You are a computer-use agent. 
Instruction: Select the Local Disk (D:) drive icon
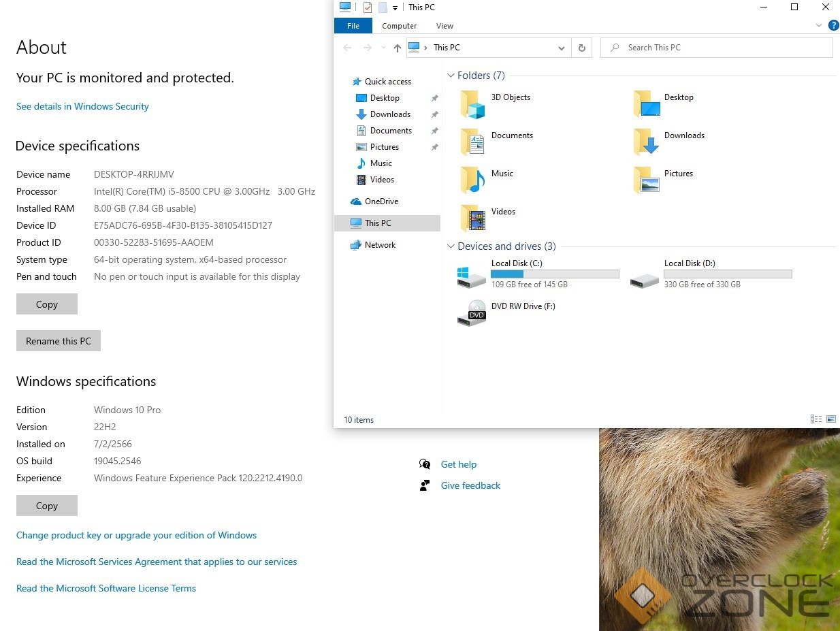[x=645, y=280]
